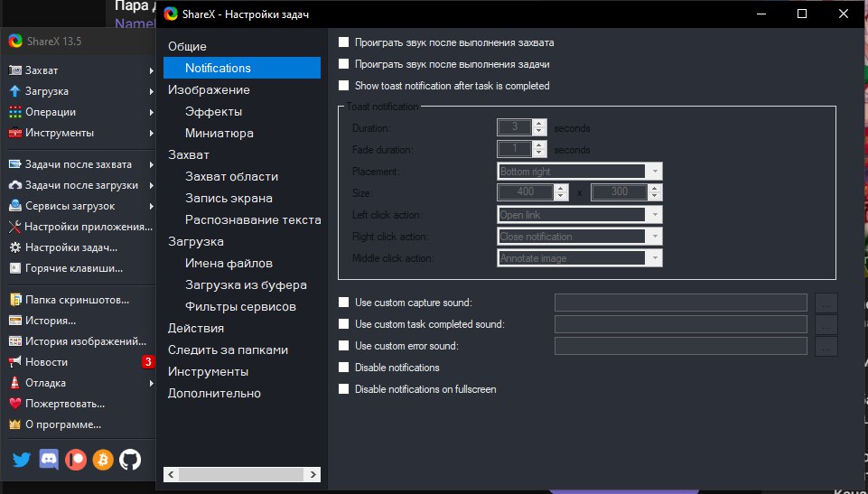
Task: Tick Disable notifications on fullscreen
Action: click(x=344, y=389)
